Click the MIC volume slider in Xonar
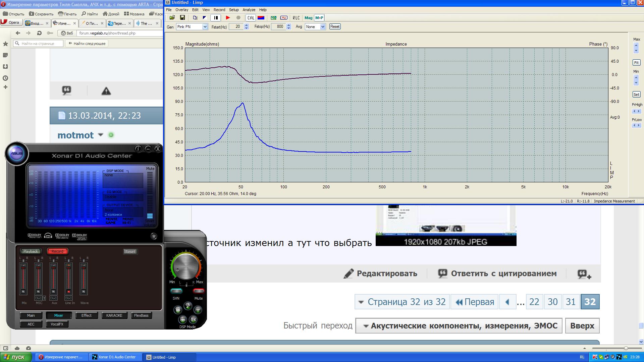 click(39, 278)
